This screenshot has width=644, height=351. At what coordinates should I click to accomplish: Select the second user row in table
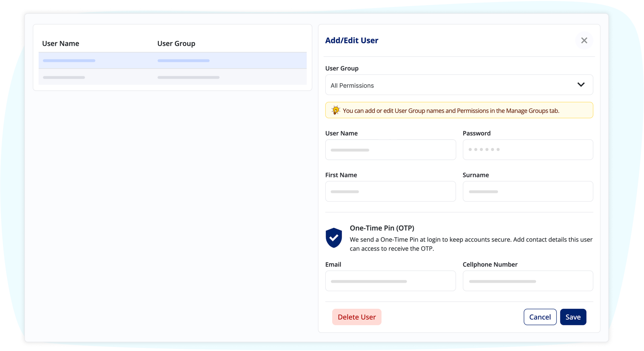(x=173, y=77)
